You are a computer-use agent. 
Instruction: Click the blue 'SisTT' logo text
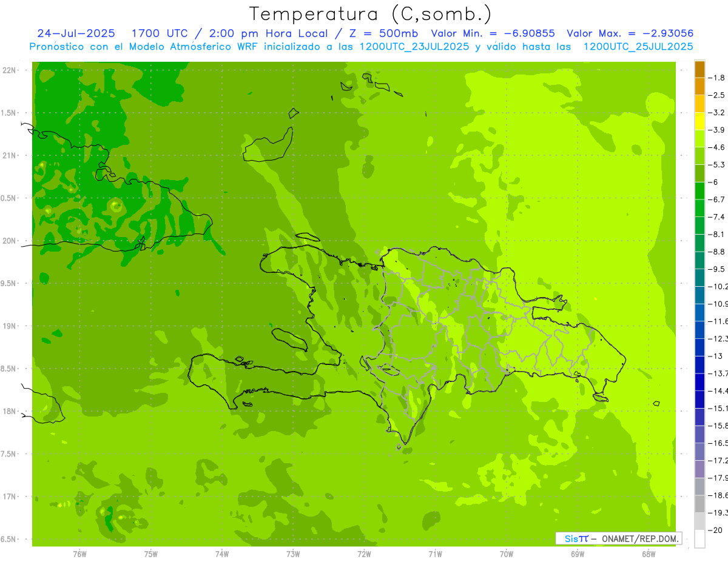576,538
